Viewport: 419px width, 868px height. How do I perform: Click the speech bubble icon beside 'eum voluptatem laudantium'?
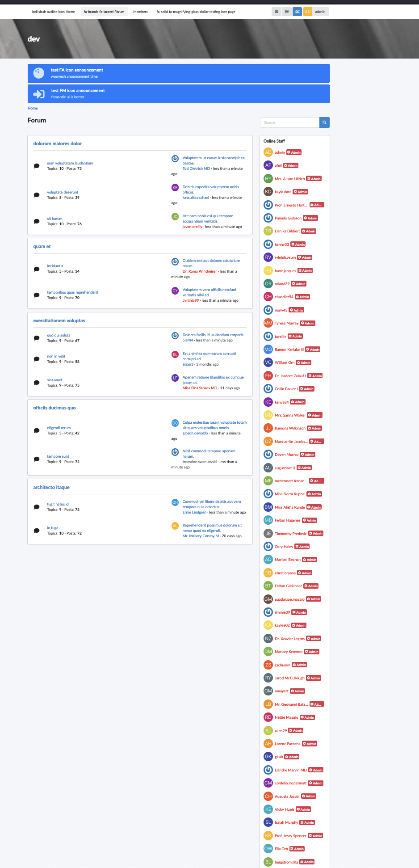click(37, 166)
